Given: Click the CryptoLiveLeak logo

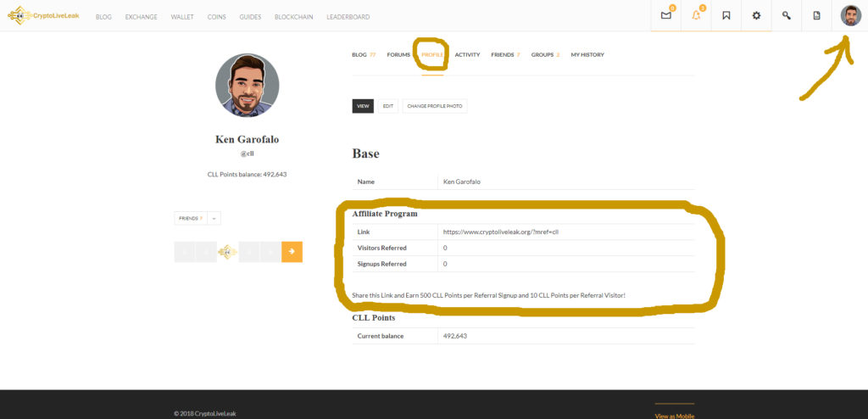Looking at the screenshot, I should point(43,15).
